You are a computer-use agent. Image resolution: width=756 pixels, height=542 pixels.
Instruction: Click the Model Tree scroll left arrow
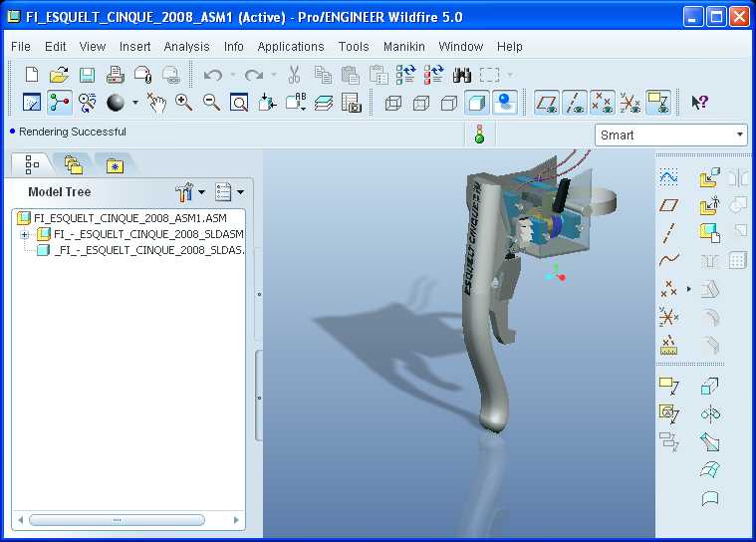(x=20, y=520)
